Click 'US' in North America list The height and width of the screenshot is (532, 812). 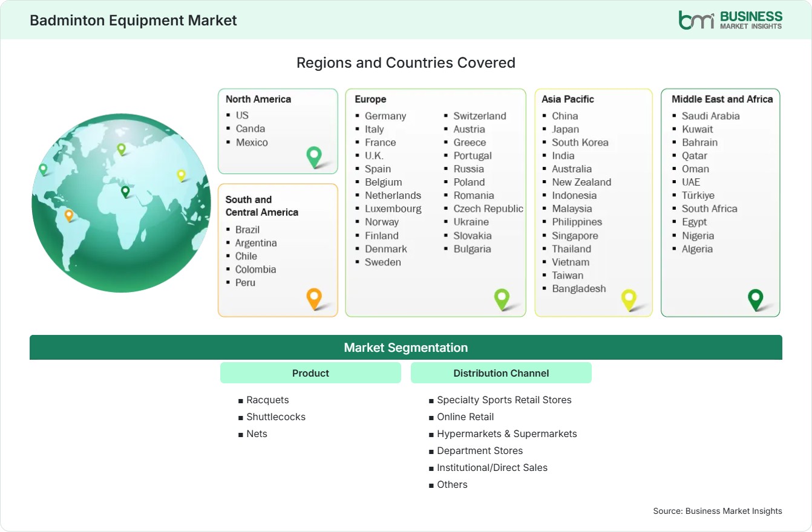coord(242,115)
